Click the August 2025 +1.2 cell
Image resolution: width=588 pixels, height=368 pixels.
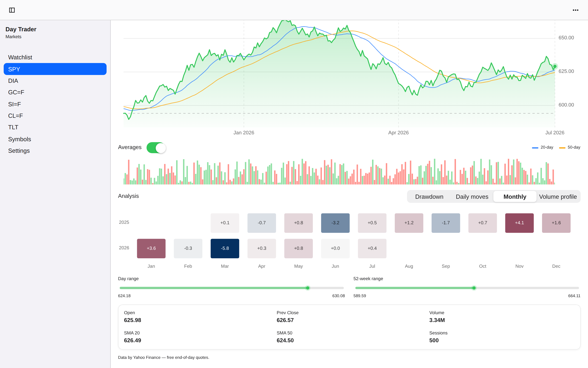pyautogui.click(x=409, y=223)
